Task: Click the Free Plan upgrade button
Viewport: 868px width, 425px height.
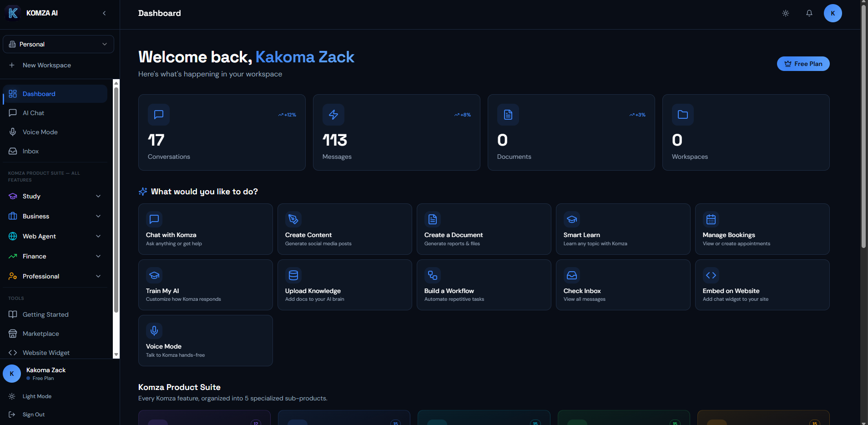Action: pyautogui.click(x=803, y=64)
